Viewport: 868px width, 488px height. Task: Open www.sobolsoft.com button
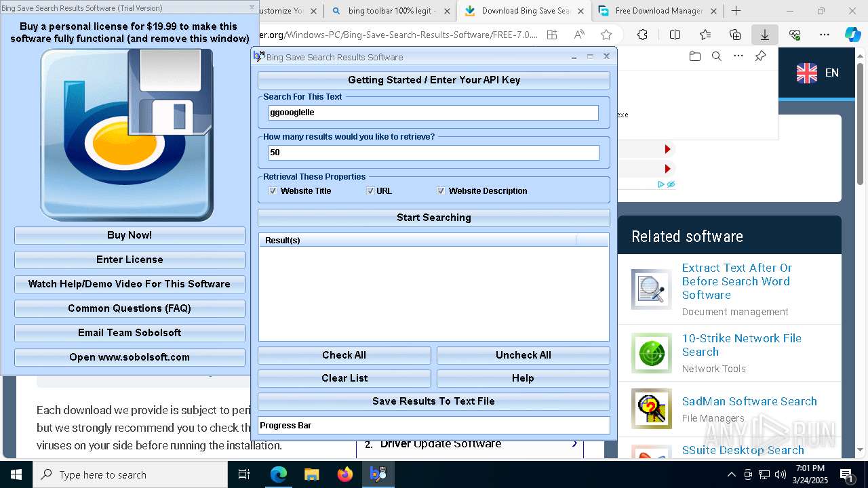pos(130,357)
